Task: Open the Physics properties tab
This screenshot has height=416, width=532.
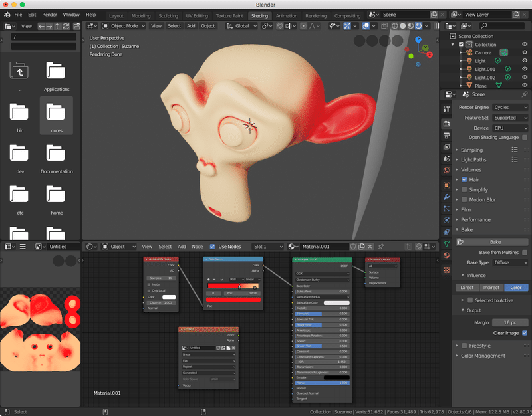Action: (446, 220)
